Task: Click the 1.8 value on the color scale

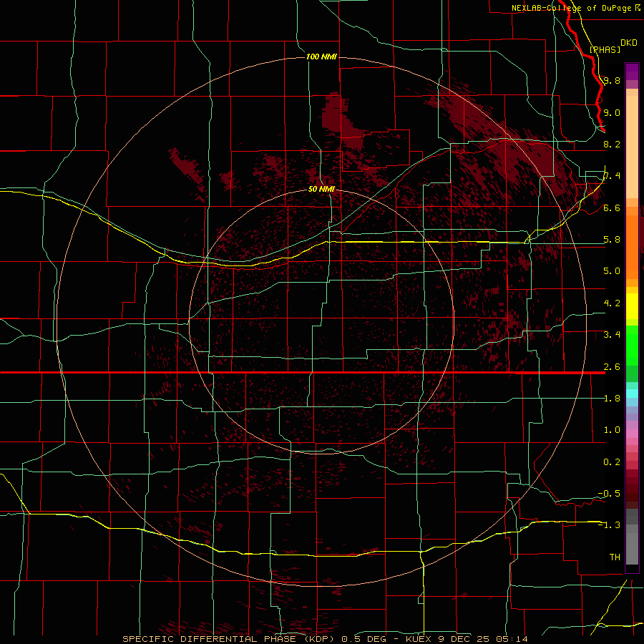Action: click(612, 399)
